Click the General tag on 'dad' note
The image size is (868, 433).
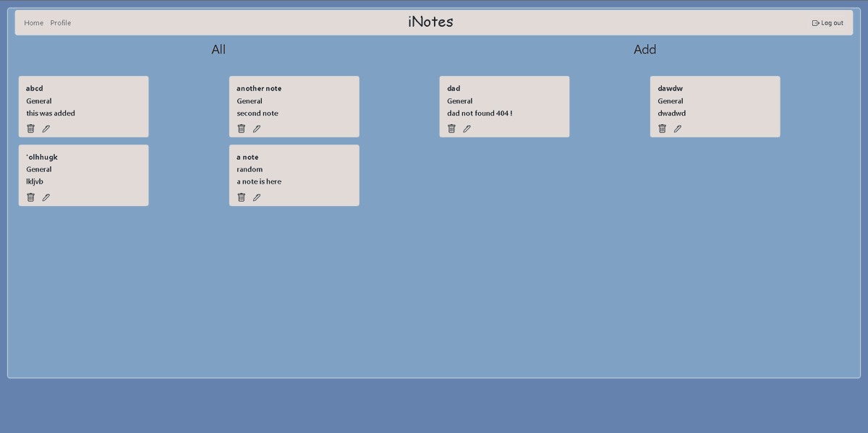(x=460, y=101)
